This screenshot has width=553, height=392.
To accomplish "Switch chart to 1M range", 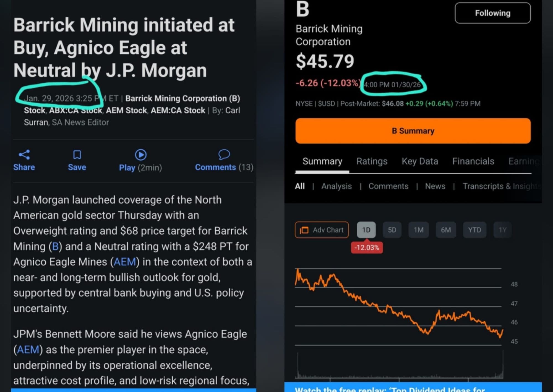I will [418, 230].
